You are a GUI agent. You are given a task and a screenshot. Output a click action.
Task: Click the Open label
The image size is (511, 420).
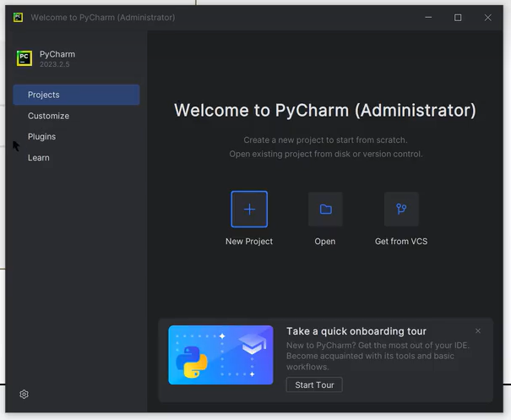click(325, 242)
